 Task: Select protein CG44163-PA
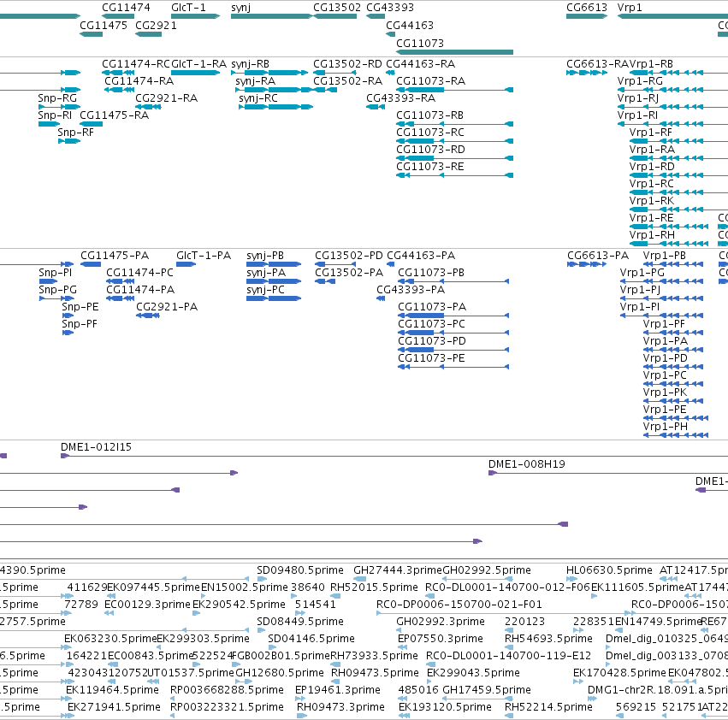point(421,257)
